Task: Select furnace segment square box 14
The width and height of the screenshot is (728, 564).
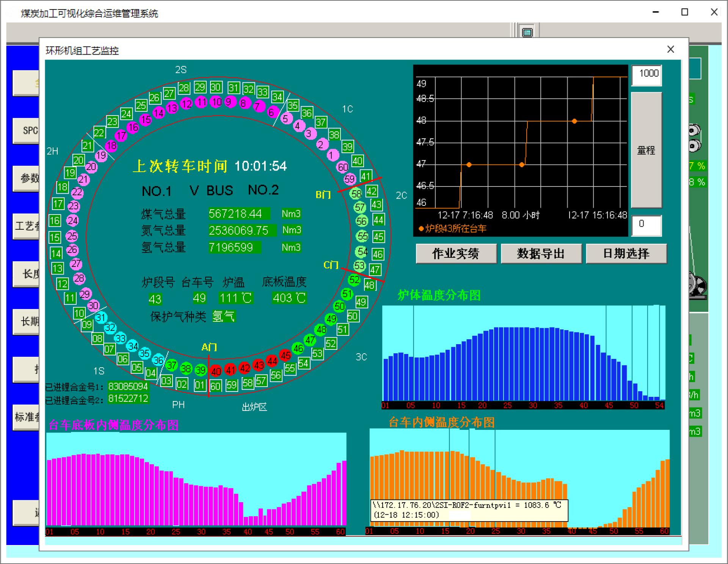Action: tap(56, 253)
